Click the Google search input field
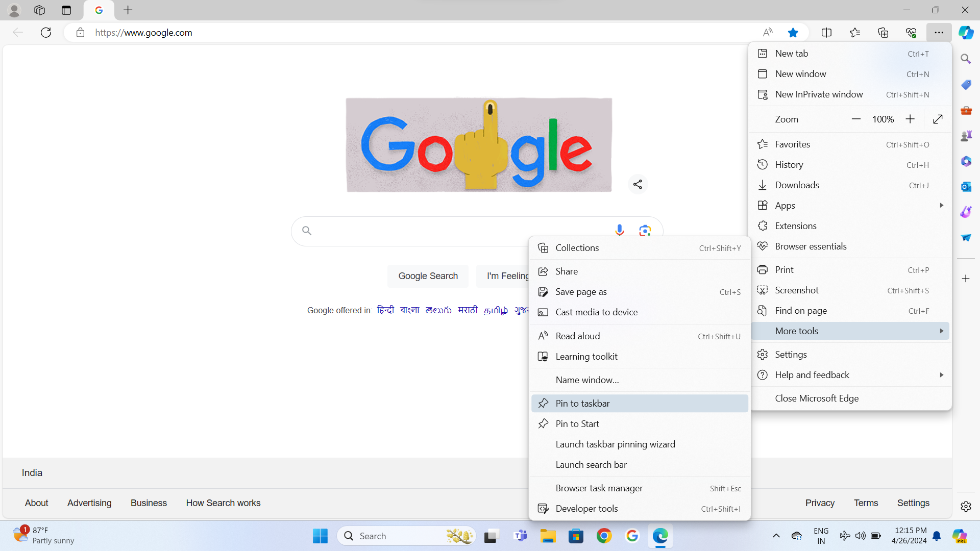Viewport: 980px width, 551px height. coord(458,231)
